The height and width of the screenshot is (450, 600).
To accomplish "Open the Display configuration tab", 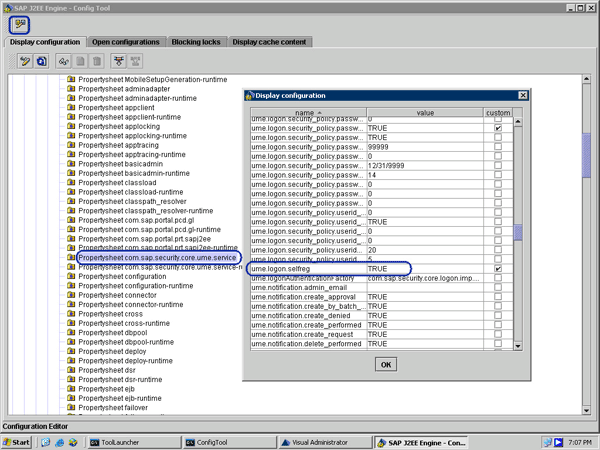I will pos(45,42).
